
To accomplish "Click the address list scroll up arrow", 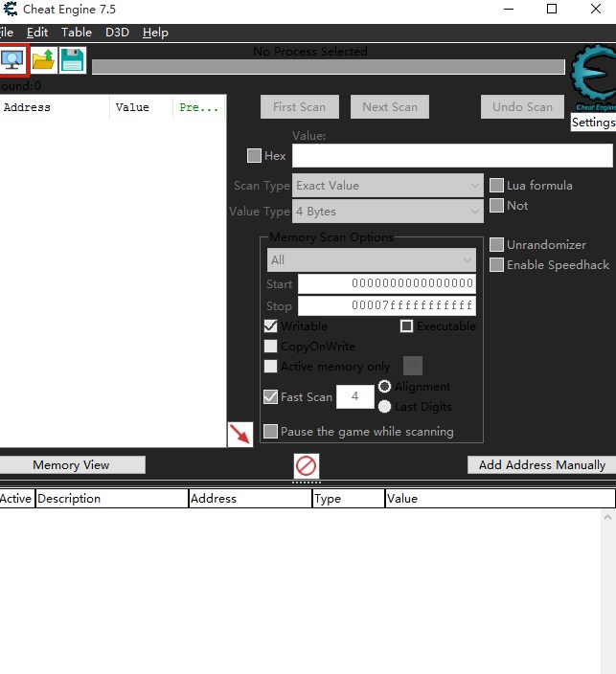I will 607,517.
